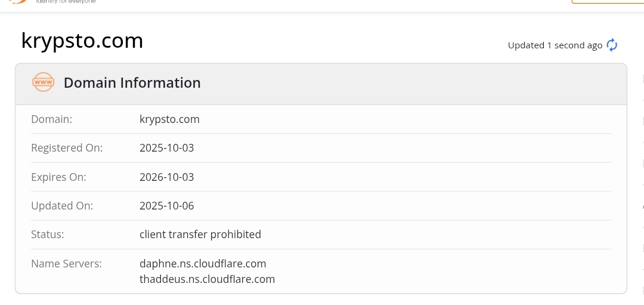The height and width of the screenshot is (305, 644).
Task: Click the 'Name Servers:' label
Action: (x=66, y=263)
